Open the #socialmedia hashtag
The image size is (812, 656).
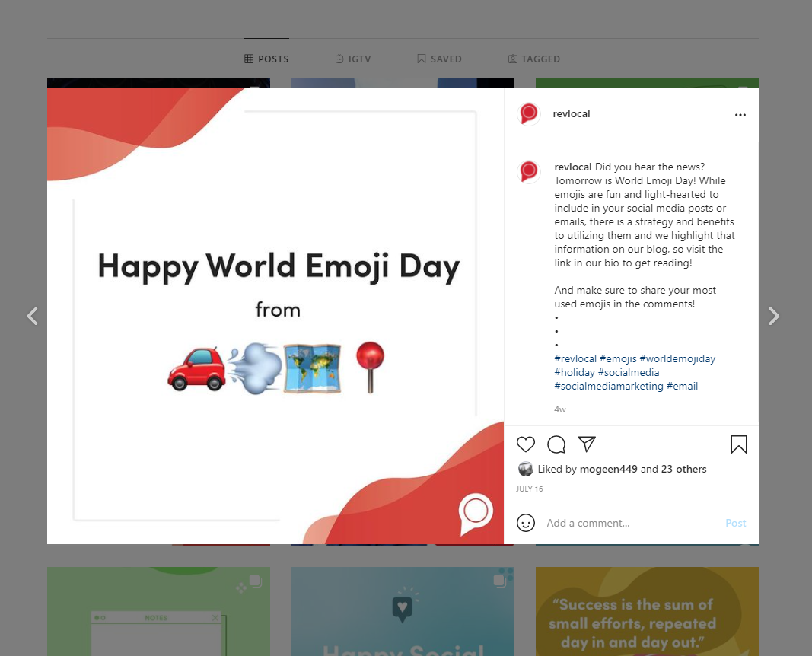629,372
